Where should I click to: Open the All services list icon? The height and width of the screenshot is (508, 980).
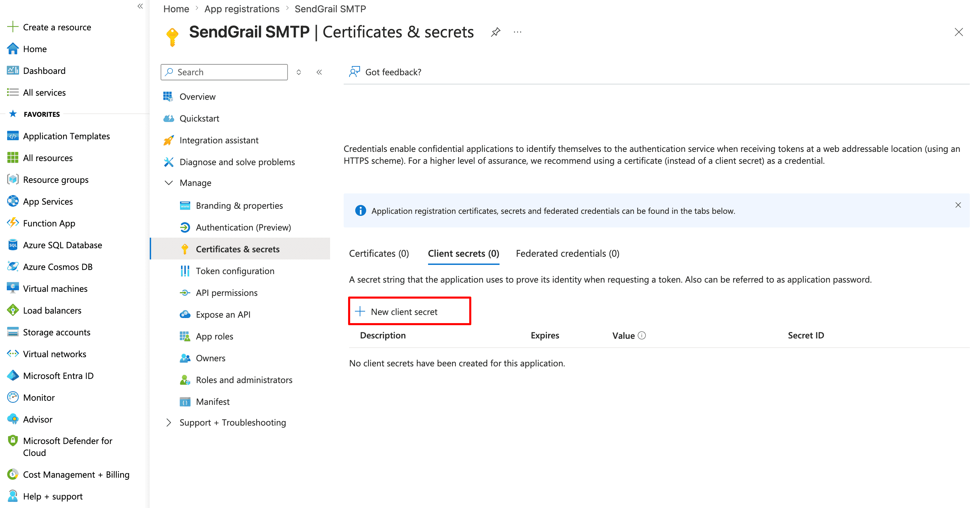point(13,92)
